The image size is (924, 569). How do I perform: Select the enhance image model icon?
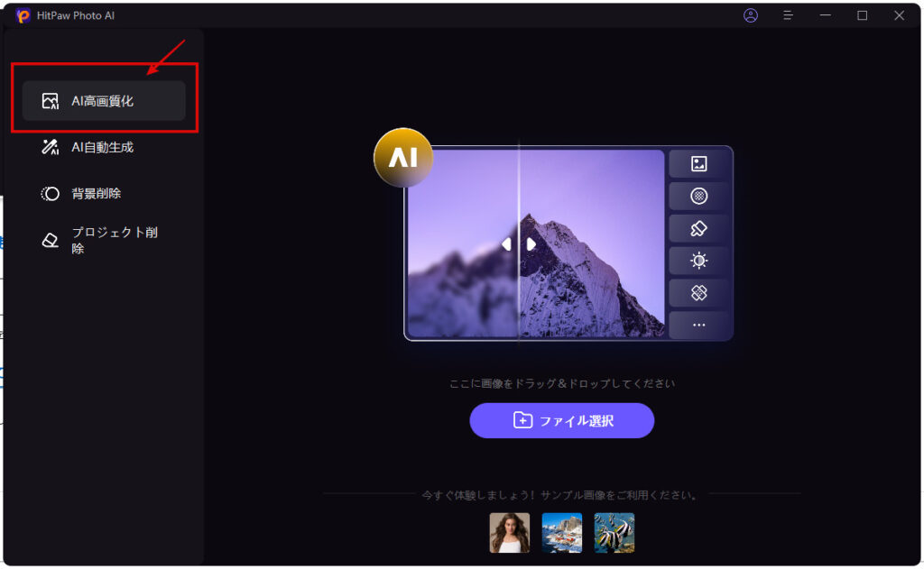(699, 163)
